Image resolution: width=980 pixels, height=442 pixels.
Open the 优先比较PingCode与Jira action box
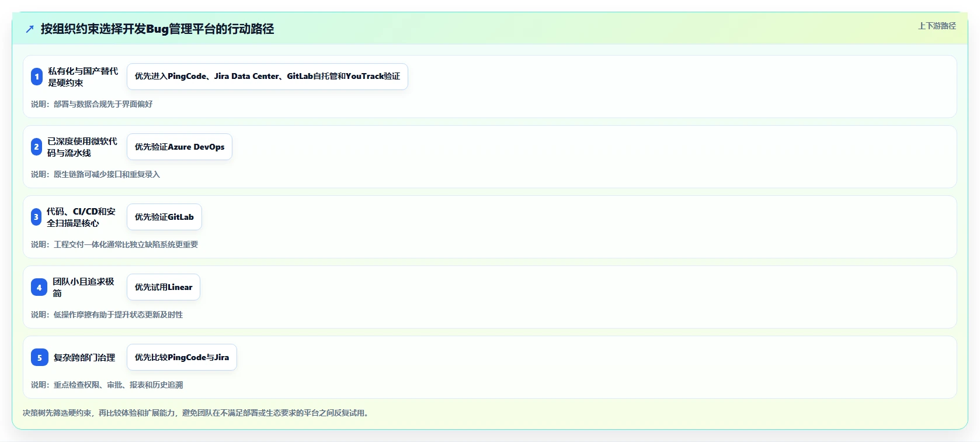click(182, 357)
